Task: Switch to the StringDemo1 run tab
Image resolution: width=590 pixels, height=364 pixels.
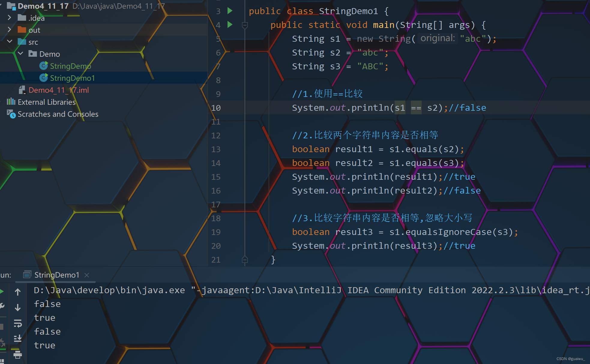Action: 56,275
